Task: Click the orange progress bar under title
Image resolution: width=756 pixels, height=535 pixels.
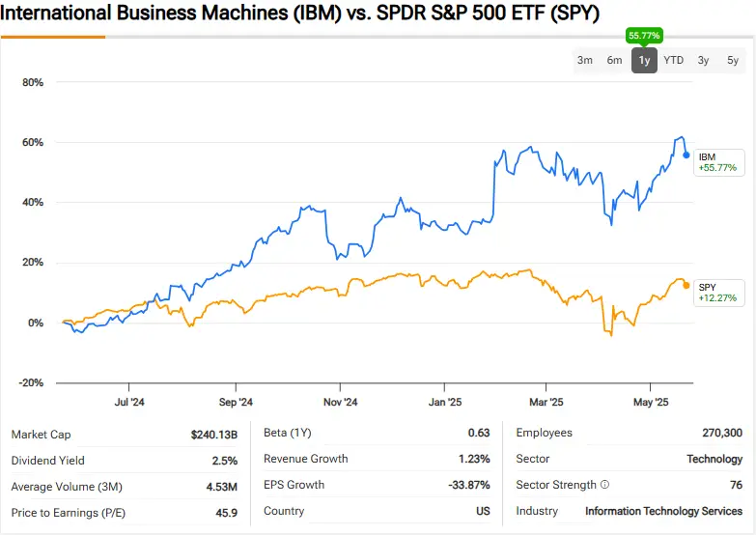Action: click(53, 37)
